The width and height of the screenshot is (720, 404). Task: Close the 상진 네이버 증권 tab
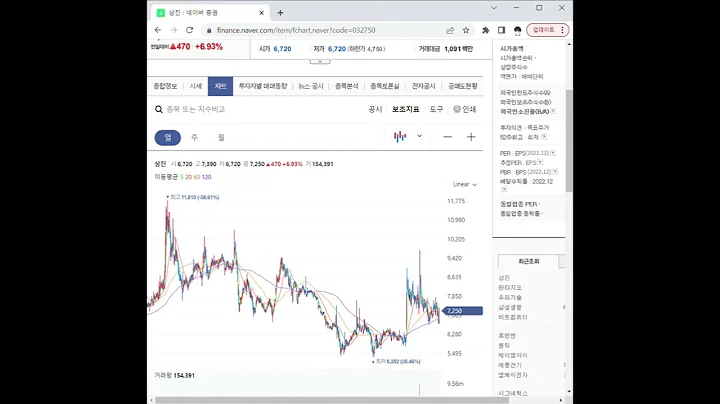pos(262,13)
